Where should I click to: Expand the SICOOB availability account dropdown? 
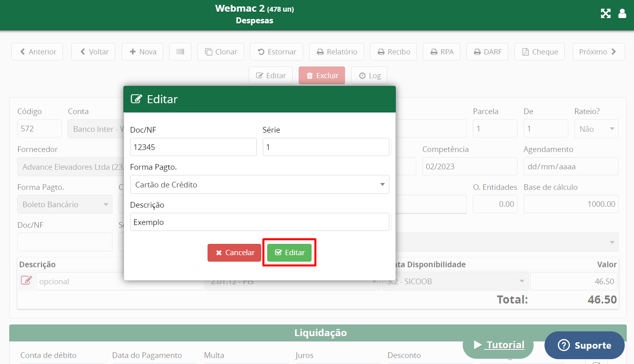pyautogui.click(x=455, y=281)
